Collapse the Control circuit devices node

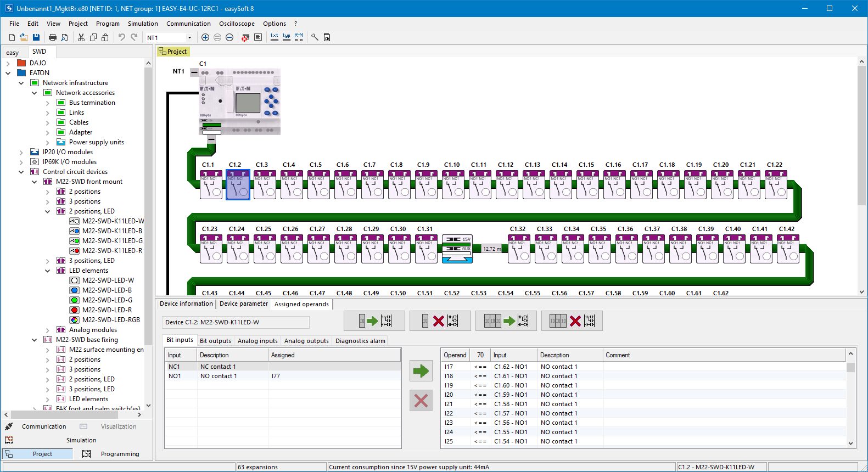pyautogui.click(x=21, y=172)
